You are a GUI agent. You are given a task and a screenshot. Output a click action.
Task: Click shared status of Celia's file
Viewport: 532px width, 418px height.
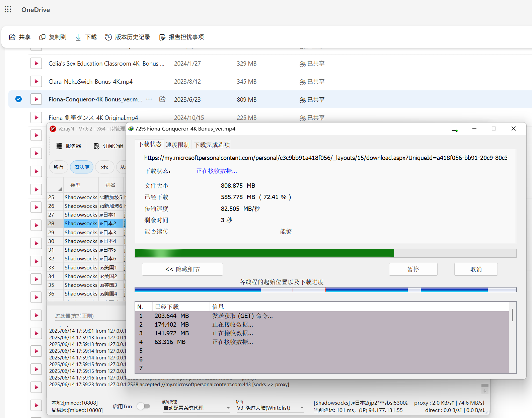coord(312,64)
